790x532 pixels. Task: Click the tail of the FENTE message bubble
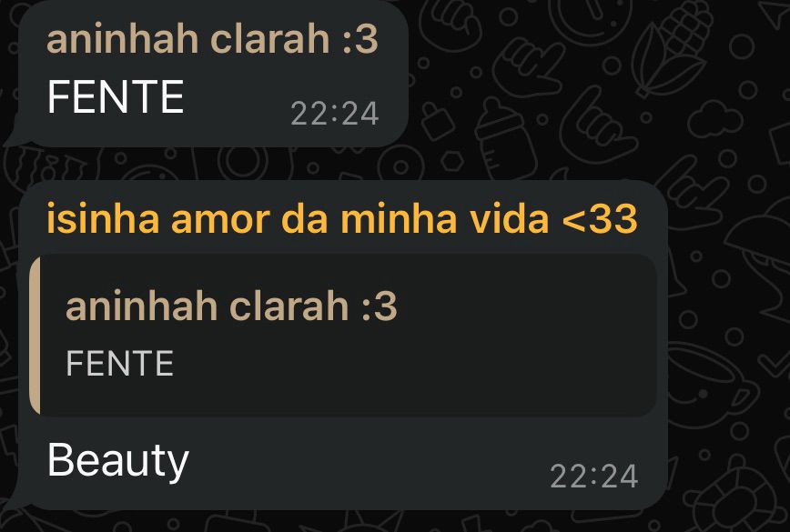(12, 135)
